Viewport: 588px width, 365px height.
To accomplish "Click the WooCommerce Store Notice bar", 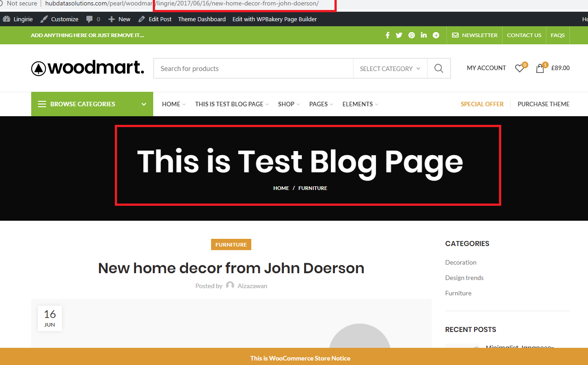I will point(294,356).
